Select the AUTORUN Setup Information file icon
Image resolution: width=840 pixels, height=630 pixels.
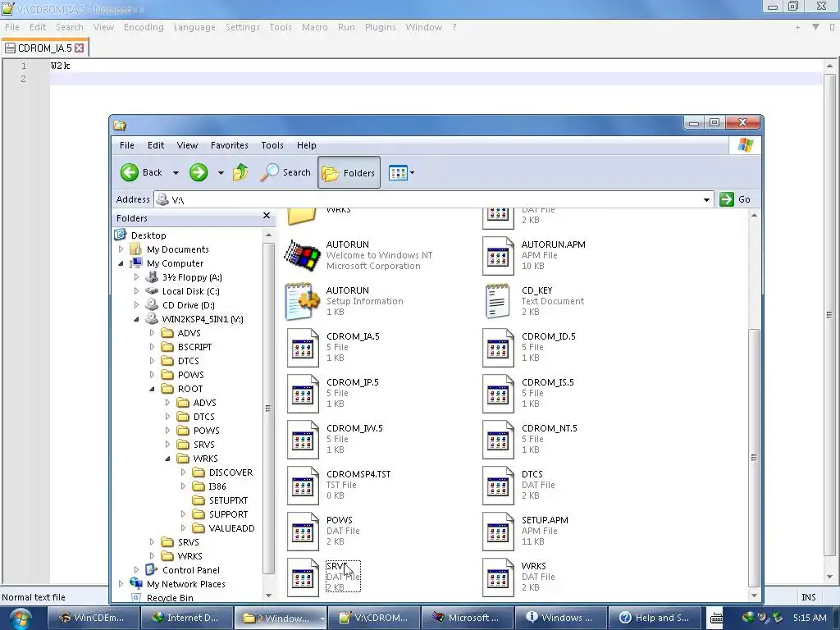click(x=302, y=301)
